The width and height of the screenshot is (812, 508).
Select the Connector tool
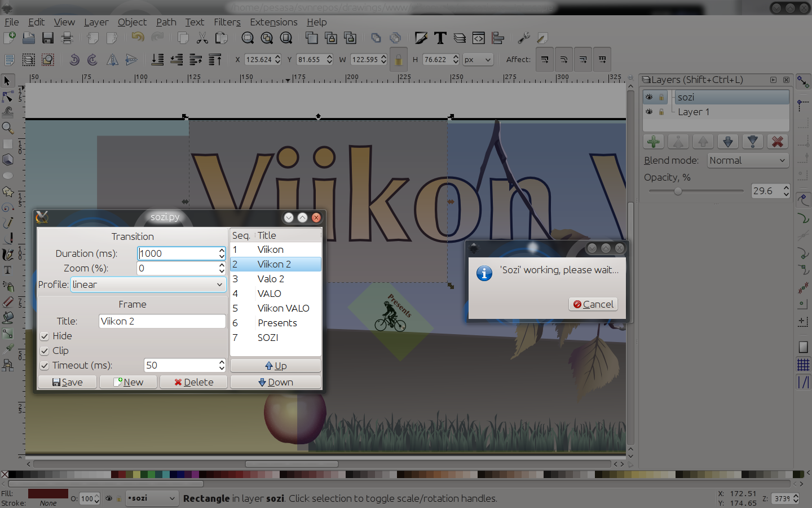[x=7, y=365]
